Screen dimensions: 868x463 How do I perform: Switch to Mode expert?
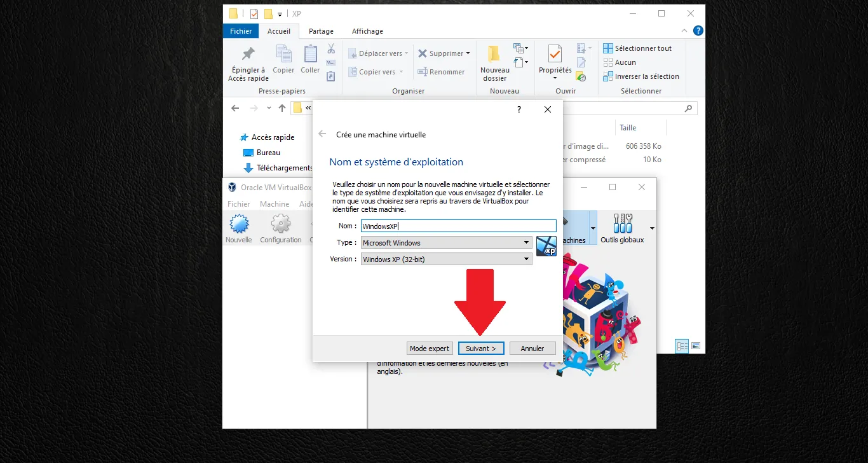(429, 348)
